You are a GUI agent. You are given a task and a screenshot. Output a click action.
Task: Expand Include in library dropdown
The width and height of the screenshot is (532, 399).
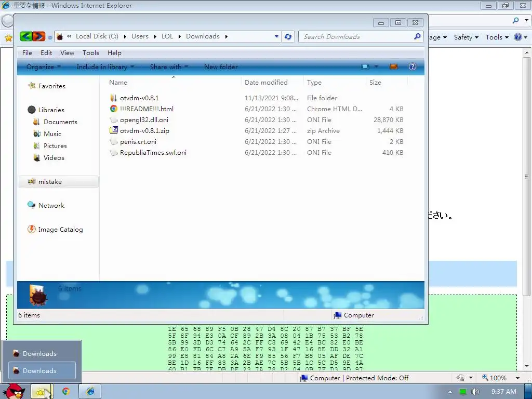105,66
